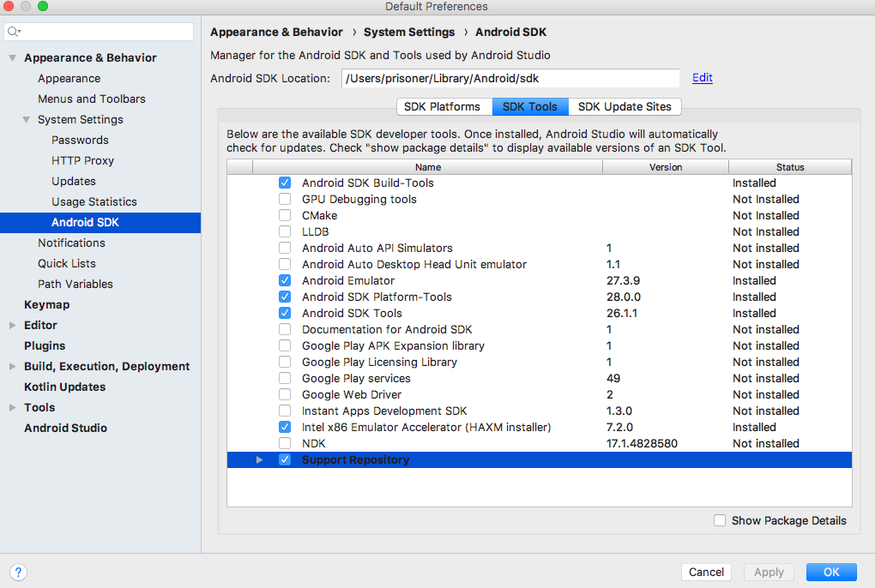Tick the LLDB checkbox

point(285,231)
